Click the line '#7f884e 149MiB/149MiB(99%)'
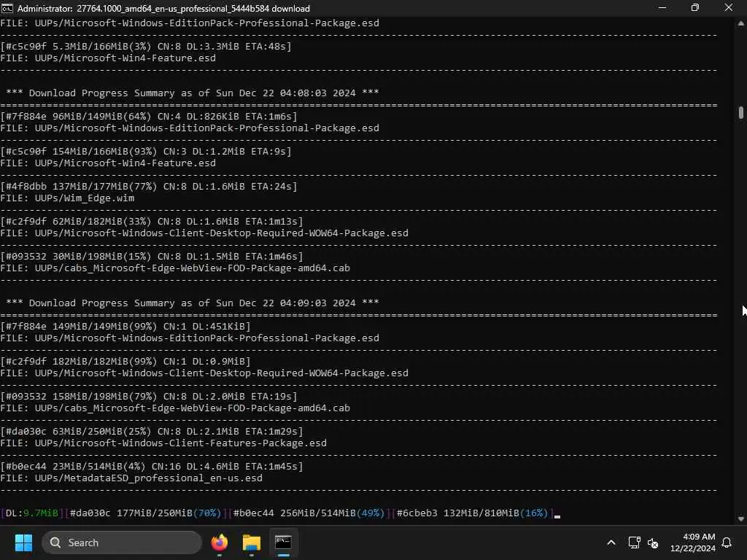The image size is (747, 560). tap(125, 326)
